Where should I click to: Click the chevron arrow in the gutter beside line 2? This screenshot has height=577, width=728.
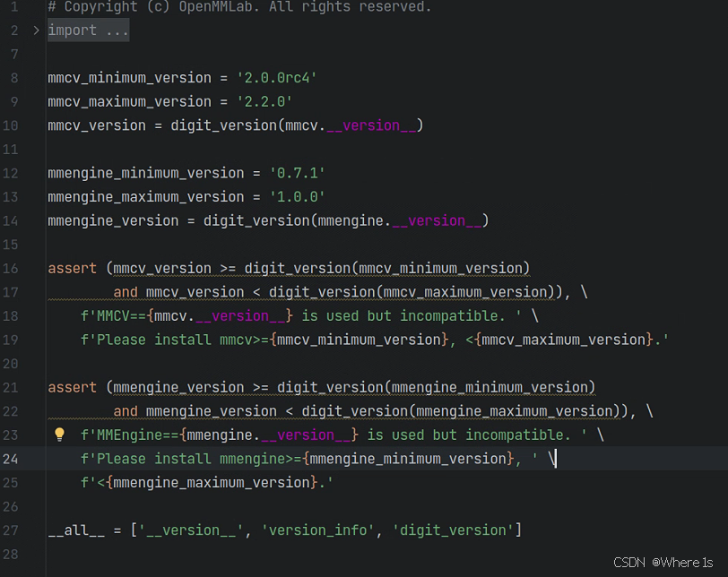click(x=34, y=29)
